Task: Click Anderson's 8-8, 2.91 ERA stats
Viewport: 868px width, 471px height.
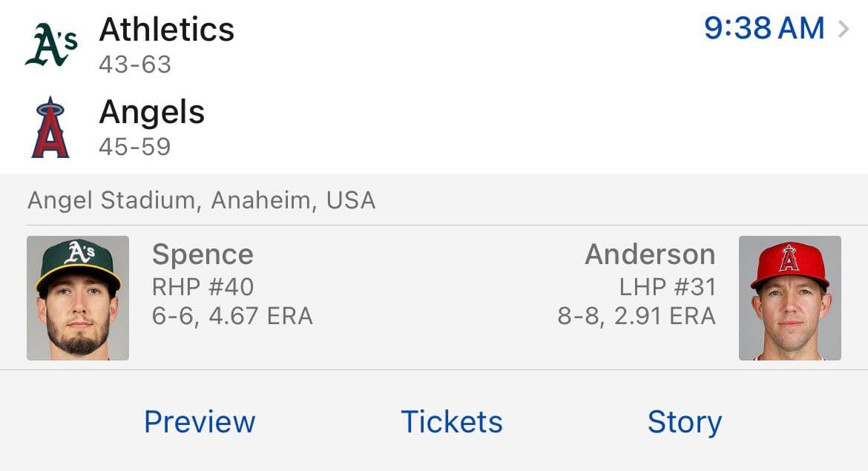Action: pyautogui.click(x=637, y=317)
